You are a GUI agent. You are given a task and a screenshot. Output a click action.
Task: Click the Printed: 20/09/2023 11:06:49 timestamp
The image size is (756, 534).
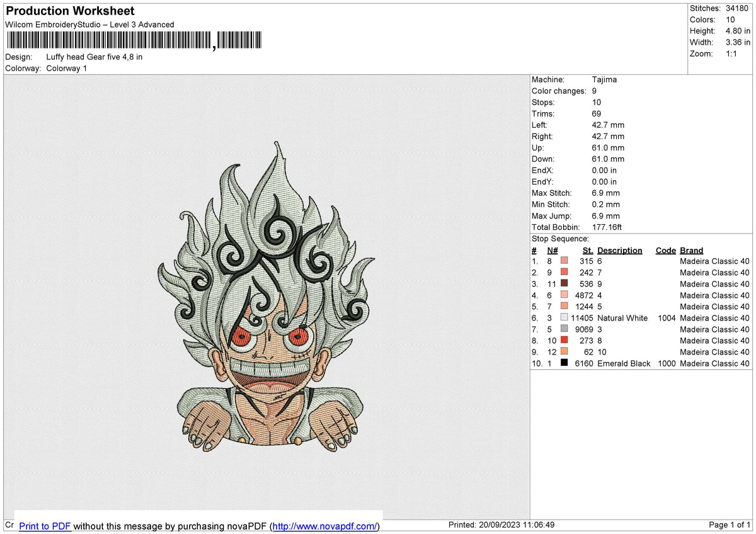[501, 525]
